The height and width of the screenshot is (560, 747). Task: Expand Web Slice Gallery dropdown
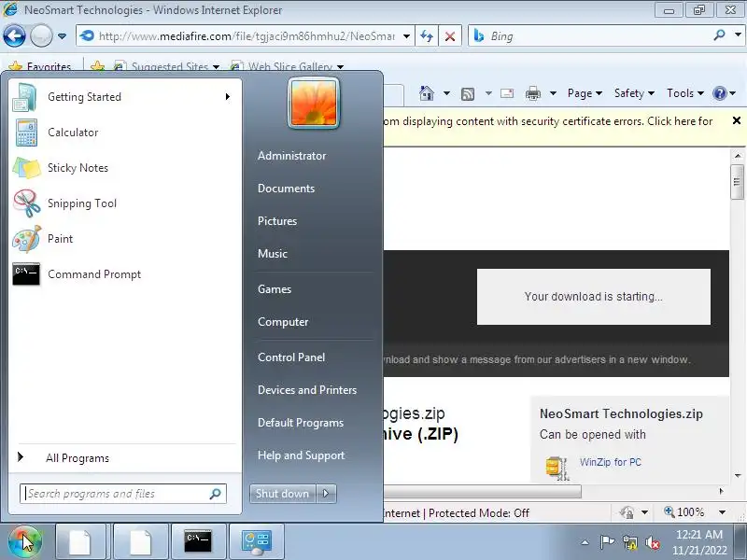point(340,67)
